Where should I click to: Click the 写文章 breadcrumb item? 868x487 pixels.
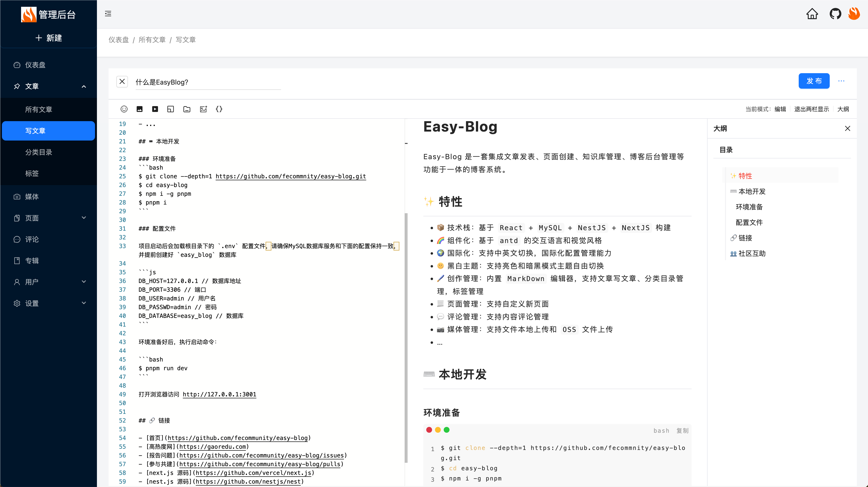coord(186,40)
